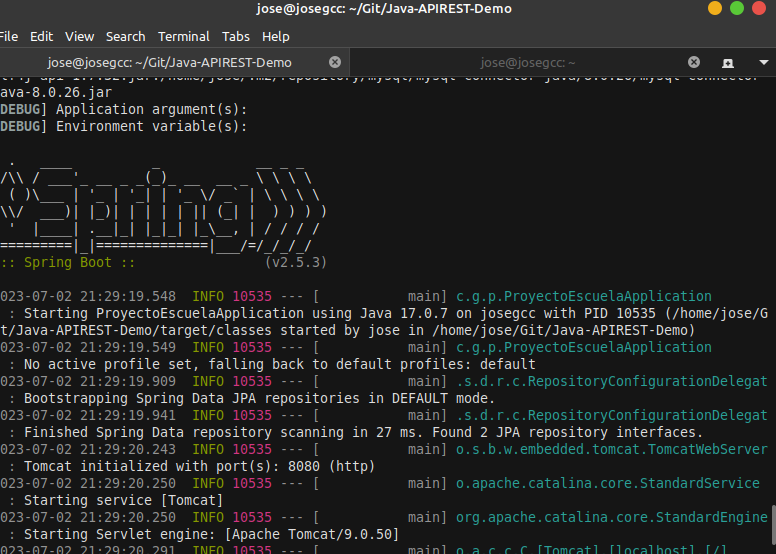Screen dimensions: 776x554
Task: Open the Tabs menu
Action: 236,37
